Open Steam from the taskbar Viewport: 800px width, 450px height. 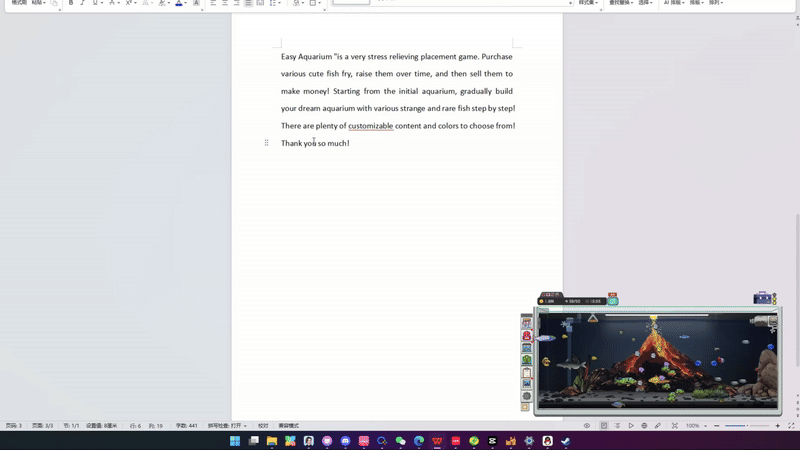coord(566,441)
